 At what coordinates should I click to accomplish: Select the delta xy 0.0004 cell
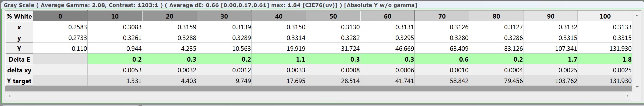(496, 70)
